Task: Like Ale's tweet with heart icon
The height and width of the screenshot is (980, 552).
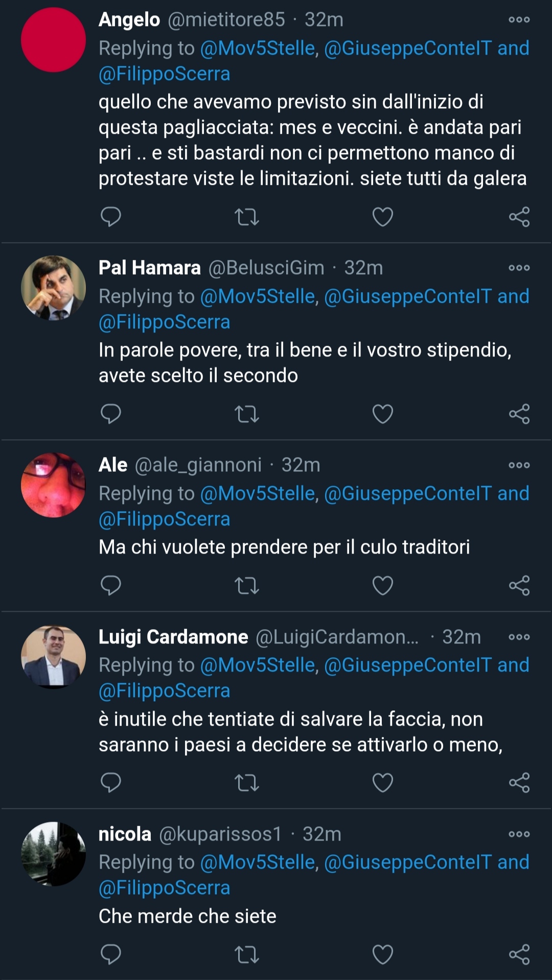Action: (383, 586)
